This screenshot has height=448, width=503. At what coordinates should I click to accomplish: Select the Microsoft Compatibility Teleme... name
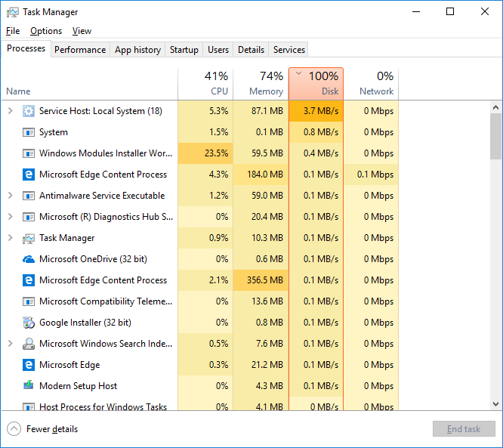106,301
